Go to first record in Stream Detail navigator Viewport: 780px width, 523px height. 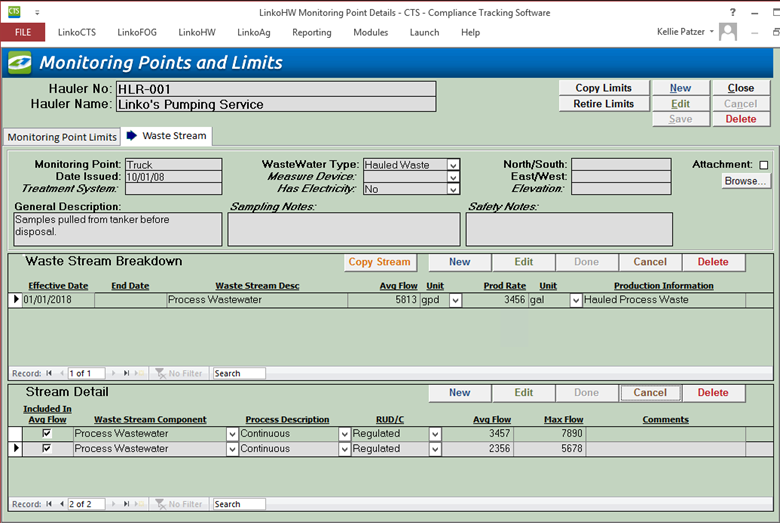point(49,504)
